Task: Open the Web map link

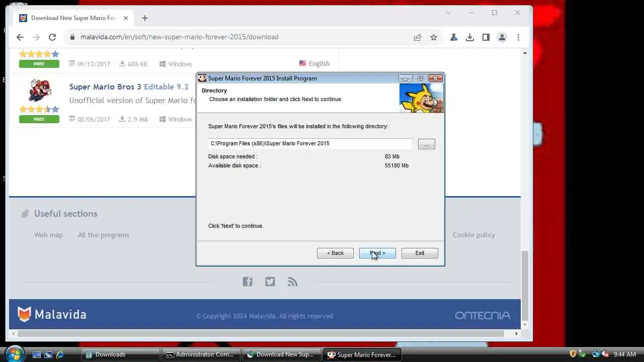Action: 48,235
